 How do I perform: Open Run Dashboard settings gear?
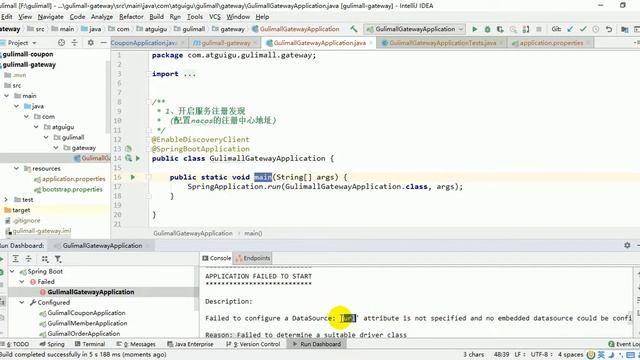tap(627, 245)
